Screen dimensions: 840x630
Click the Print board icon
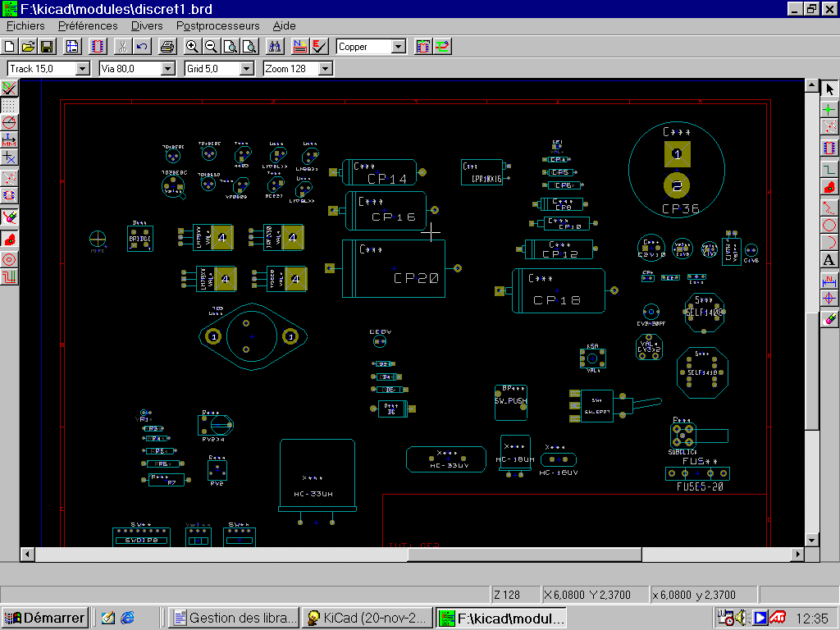[x=167, y=47]
